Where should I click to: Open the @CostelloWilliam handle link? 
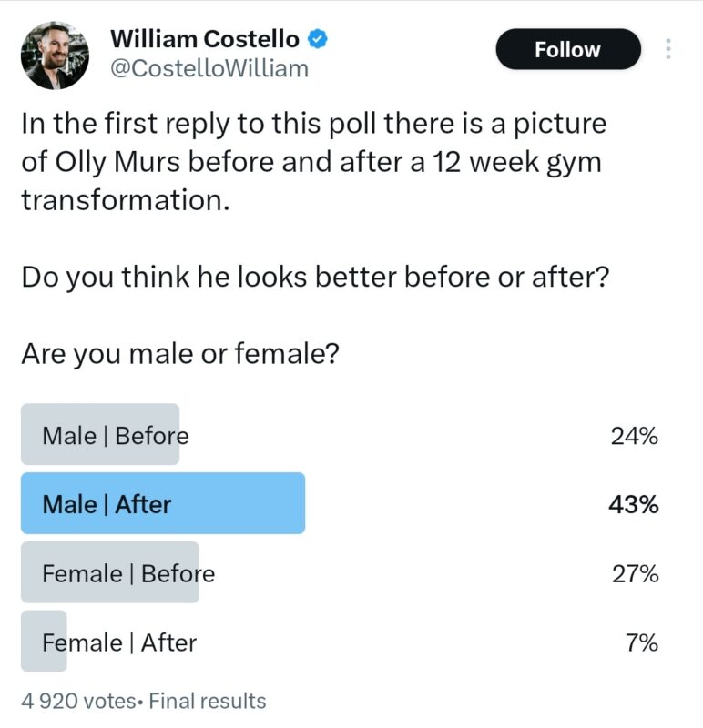tap(209, 68)
